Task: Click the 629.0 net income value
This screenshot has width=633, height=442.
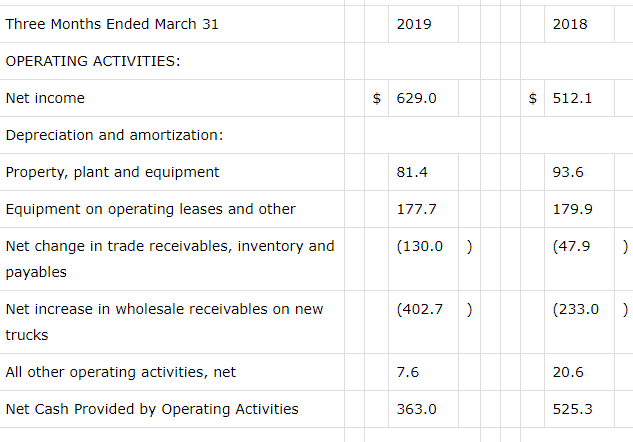Action: point(416,98)
